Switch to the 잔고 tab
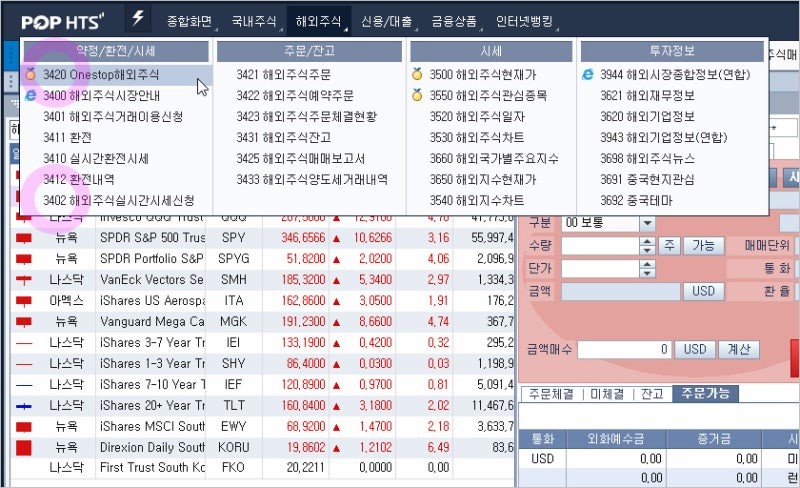The width and height of the screenshot is (800, 488). point(652,394)
